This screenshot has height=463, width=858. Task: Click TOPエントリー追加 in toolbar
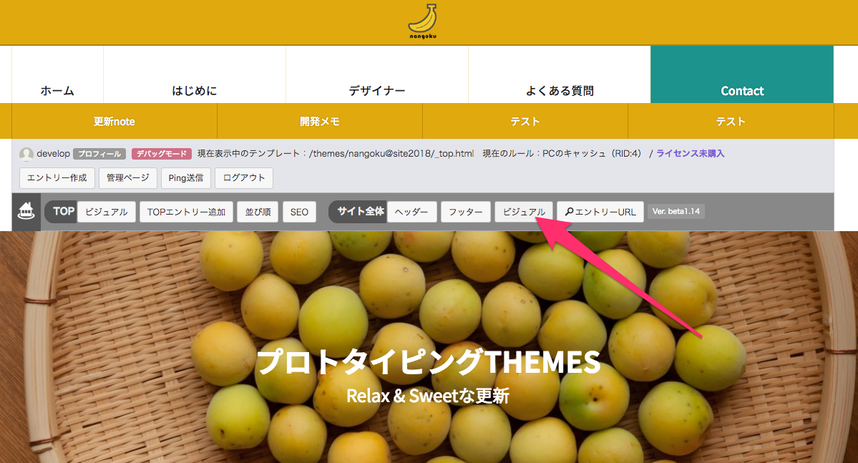pos(186,212)
